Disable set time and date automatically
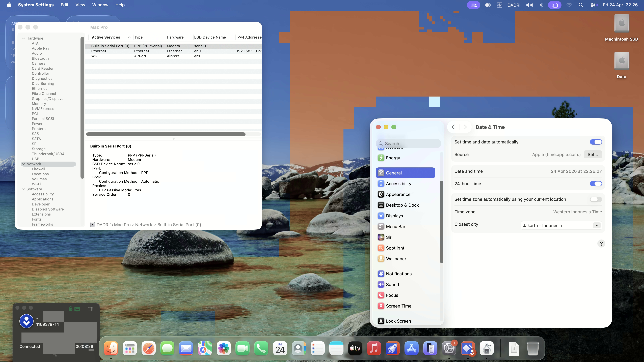Viewport: 644px width, 362px height. (x=596, y=142)
